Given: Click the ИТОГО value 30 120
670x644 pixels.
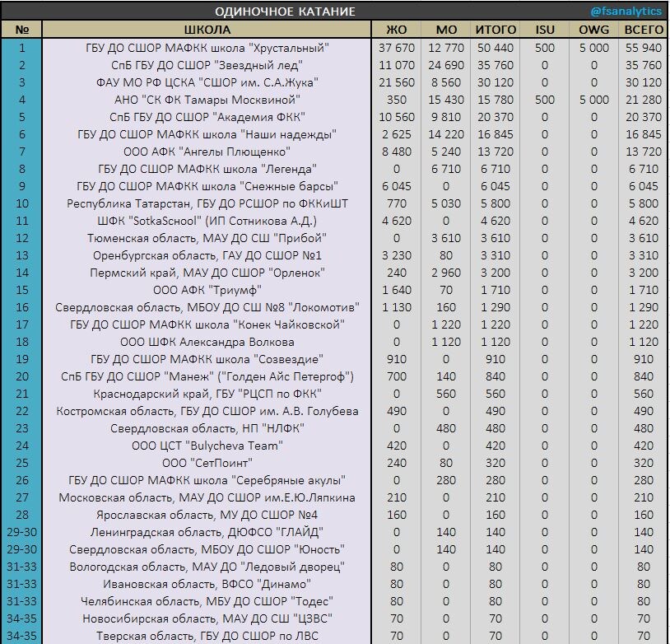Looking at the screenshot, I should click(496, 82).
